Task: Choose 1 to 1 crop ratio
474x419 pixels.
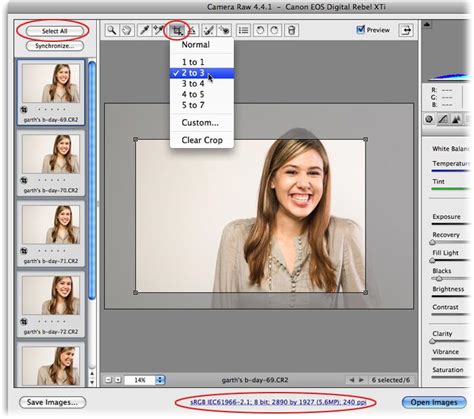Action: (202, 62)
